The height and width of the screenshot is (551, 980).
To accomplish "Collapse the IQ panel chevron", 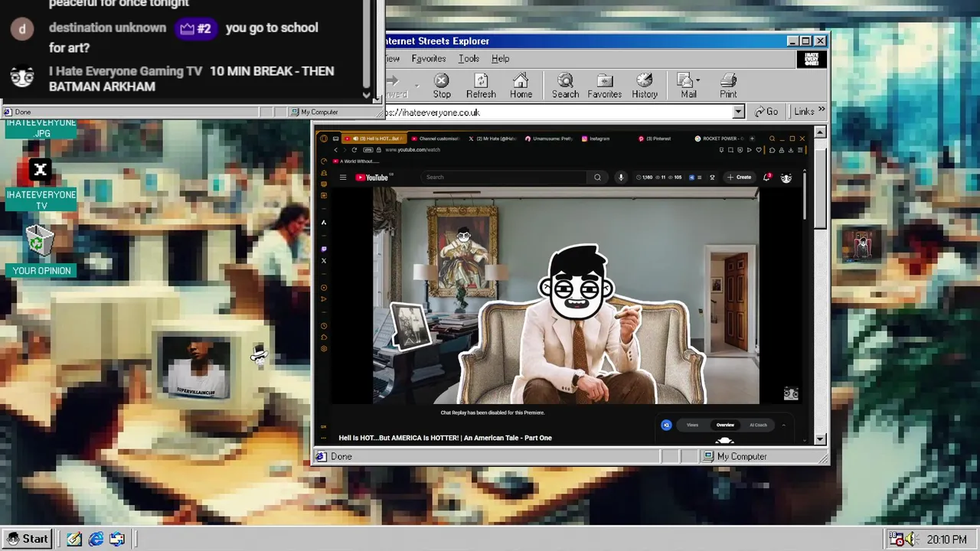I will [783, 425].
